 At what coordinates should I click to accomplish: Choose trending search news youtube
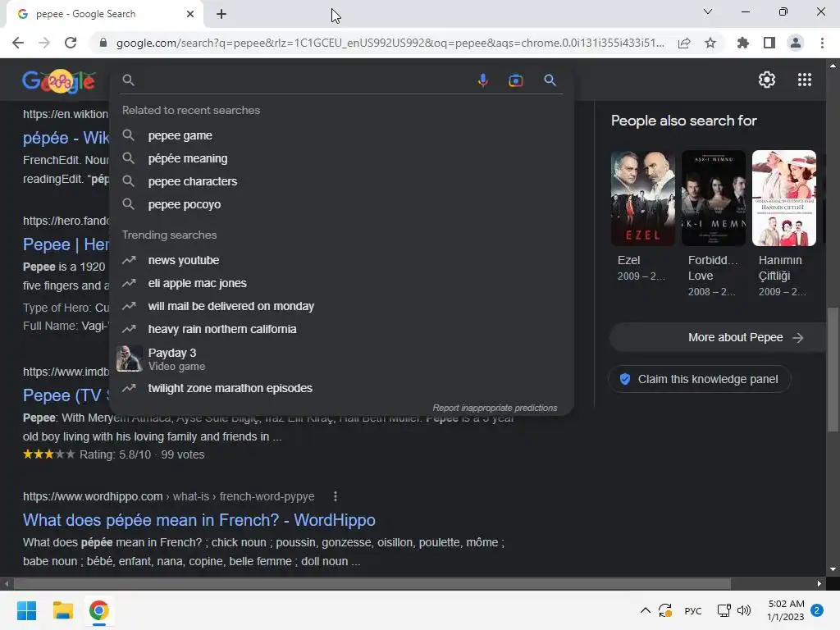342,260
